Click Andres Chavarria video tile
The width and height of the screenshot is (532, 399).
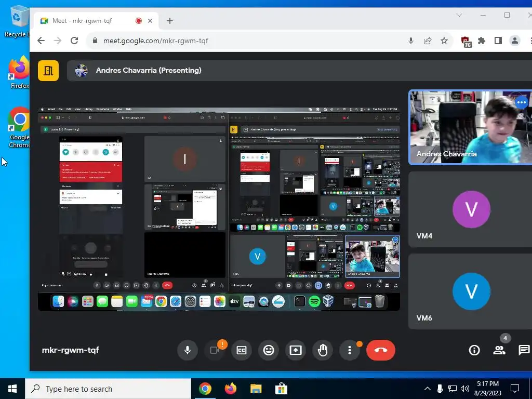470,127
